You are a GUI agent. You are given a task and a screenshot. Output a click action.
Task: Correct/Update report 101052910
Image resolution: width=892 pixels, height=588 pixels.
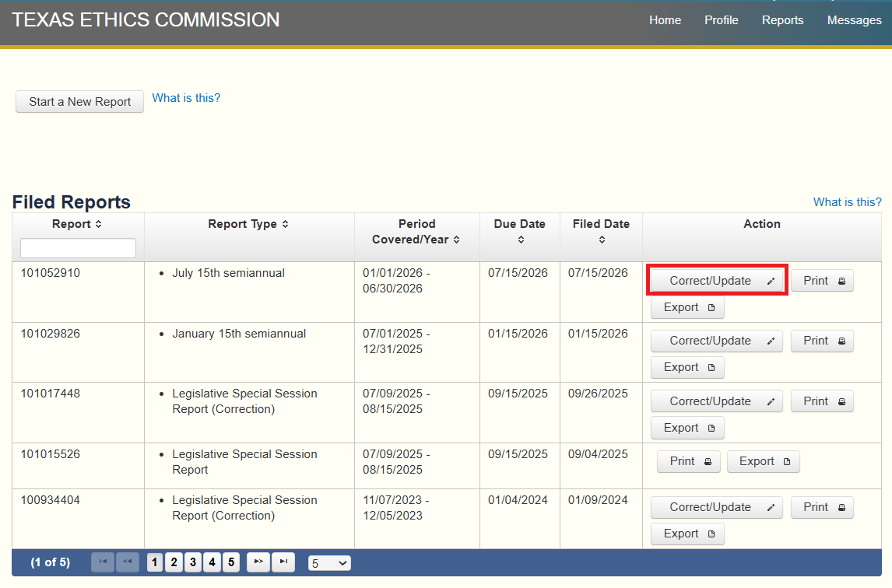coord(717,280)
